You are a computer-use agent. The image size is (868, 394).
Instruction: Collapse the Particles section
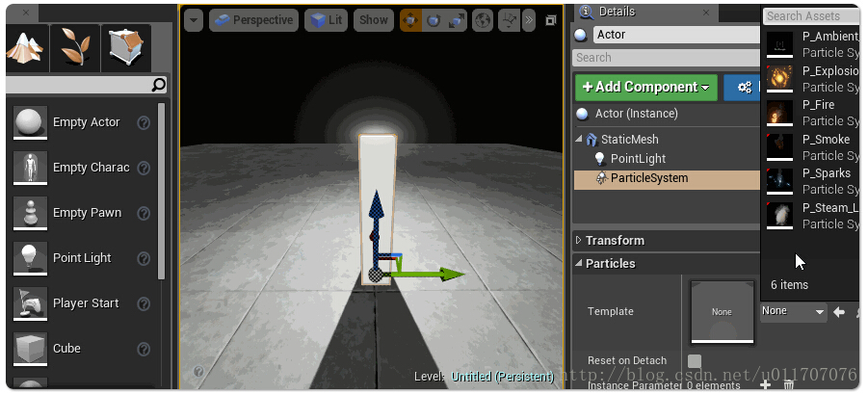pyautogui.click(x=579, y=263)
